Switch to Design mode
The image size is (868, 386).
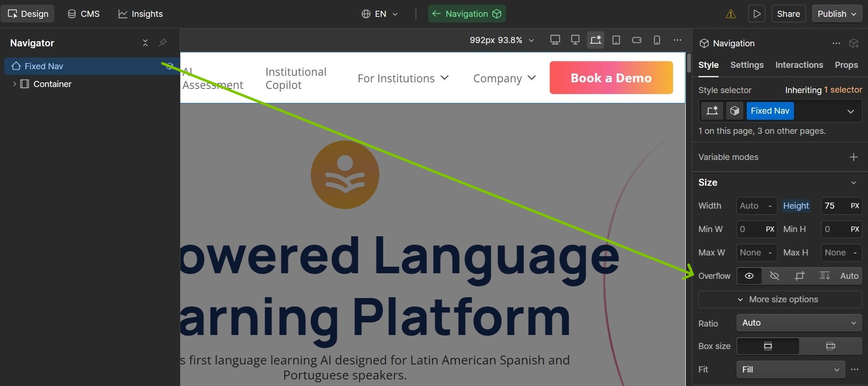(28, 14)
